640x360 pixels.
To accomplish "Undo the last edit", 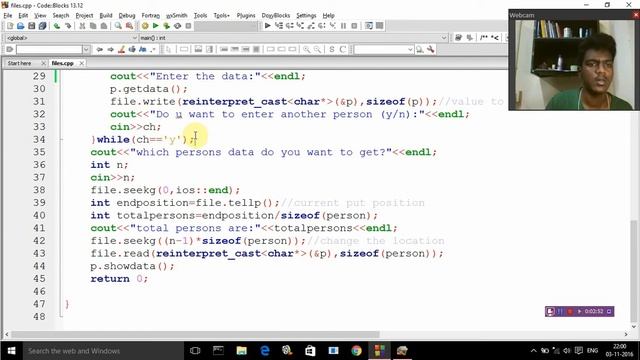I will (57, 26).
